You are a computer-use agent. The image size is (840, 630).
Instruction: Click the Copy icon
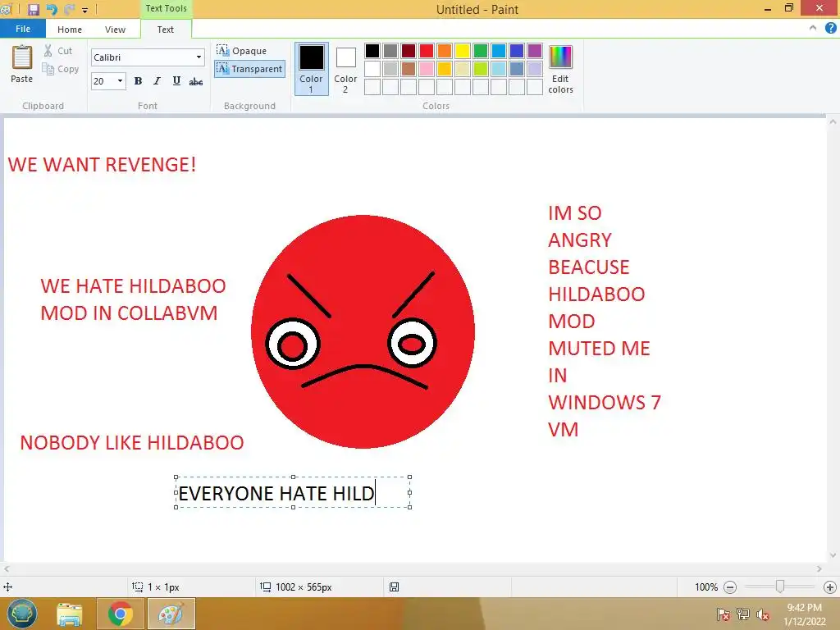coord(48,69)
